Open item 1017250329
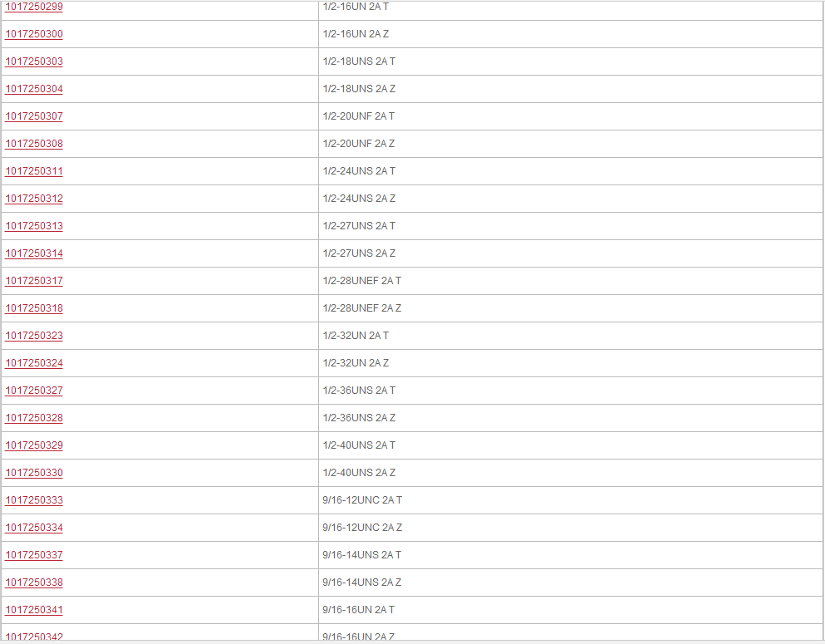The image size is (825, 644). pos(34,445)
